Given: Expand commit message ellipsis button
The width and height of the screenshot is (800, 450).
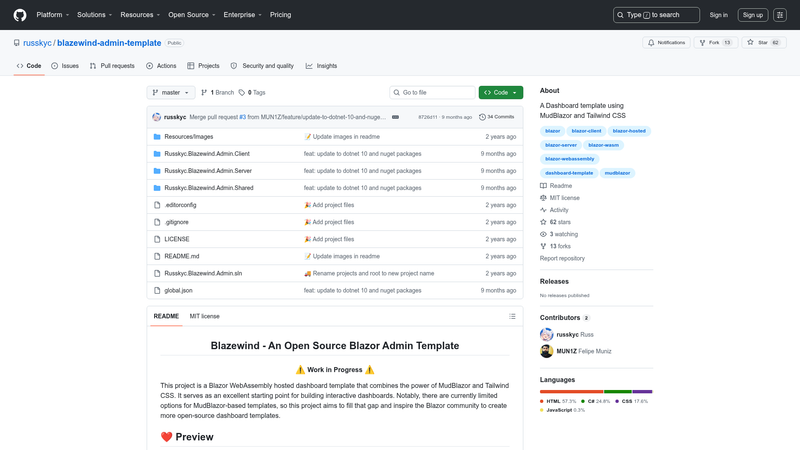Looking at the screenshot, I should [x=395, y=117].
